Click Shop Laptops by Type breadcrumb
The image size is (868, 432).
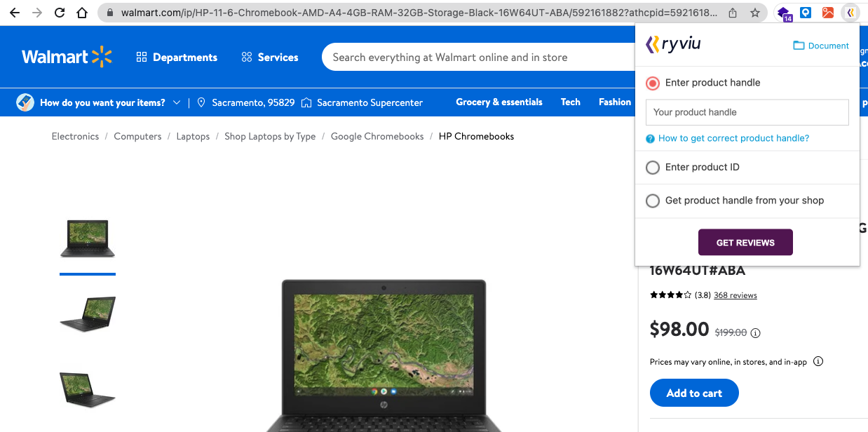click(270, 136)
